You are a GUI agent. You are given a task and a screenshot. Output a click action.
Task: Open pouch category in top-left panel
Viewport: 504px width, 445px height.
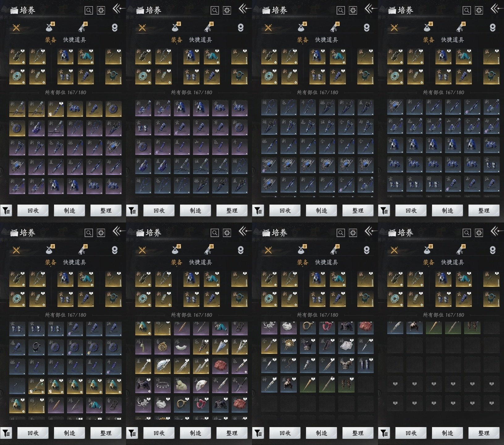(x=49, y=28)
